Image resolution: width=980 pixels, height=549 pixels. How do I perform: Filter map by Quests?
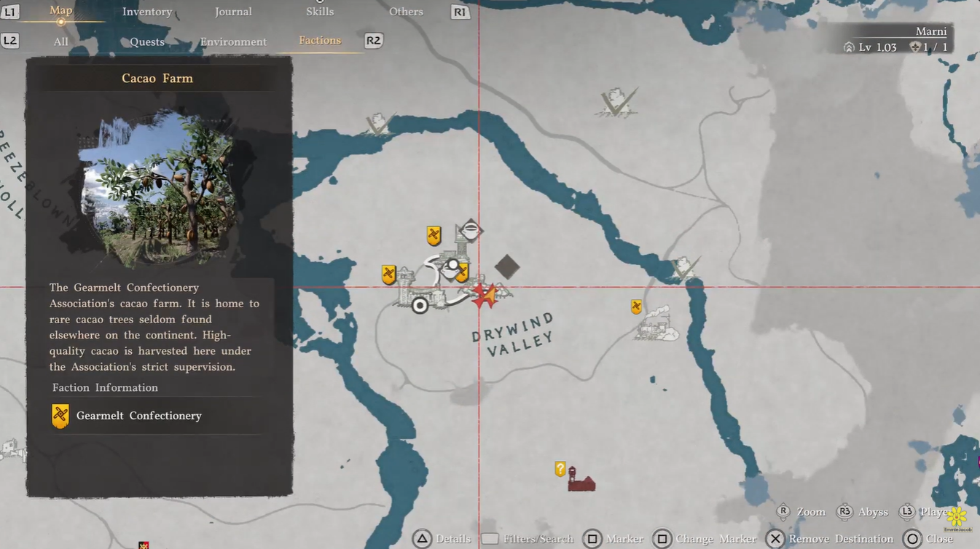click(147, 42)
